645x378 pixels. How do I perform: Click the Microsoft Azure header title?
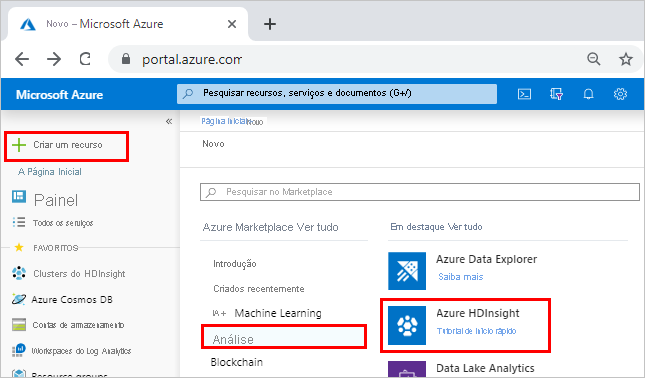click(x=60, y=95)
